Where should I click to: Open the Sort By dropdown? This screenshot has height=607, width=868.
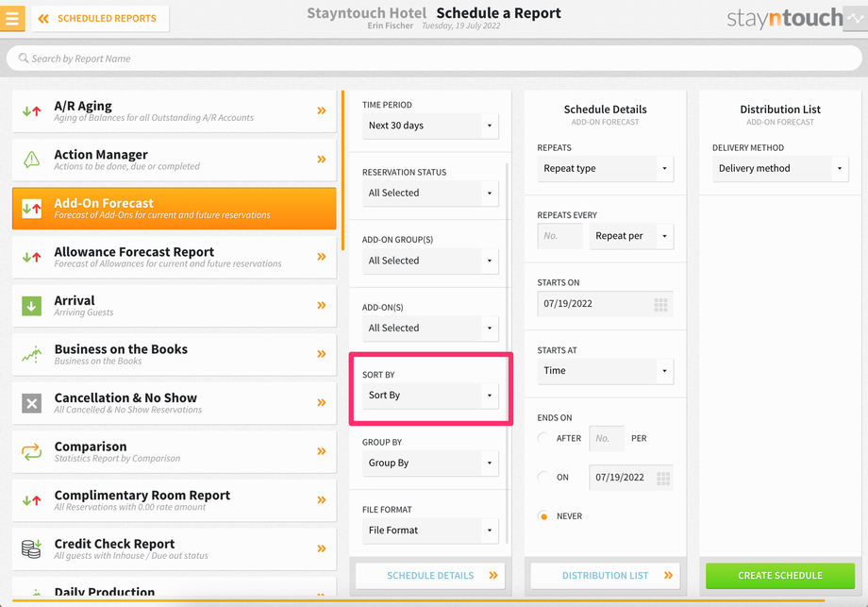(x=430, y=396)
